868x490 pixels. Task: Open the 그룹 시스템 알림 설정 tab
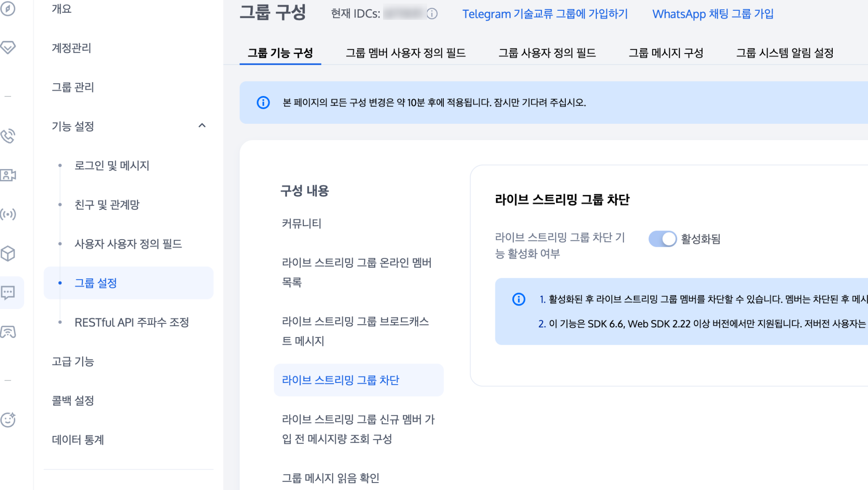[x=784, y=53]
